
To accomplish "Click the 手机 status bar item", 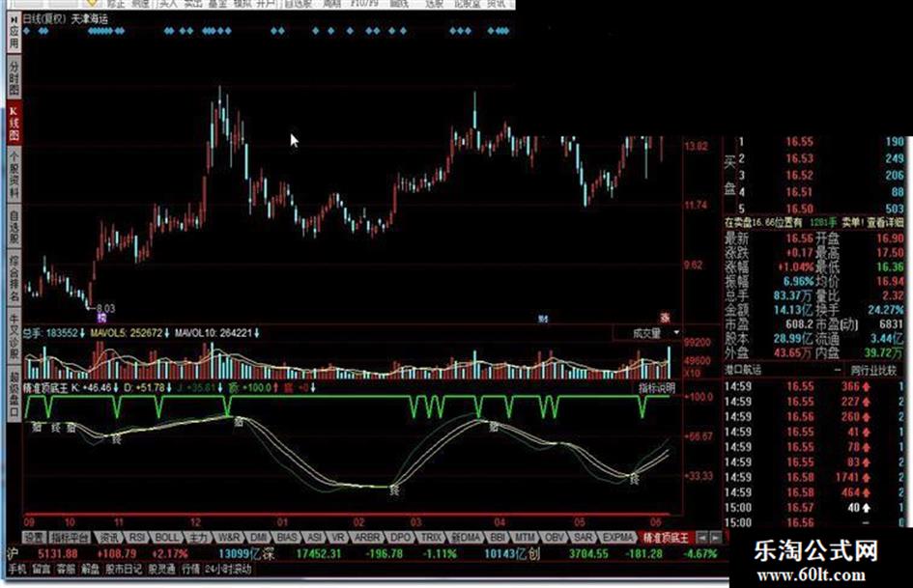I will tap(17, 569).
